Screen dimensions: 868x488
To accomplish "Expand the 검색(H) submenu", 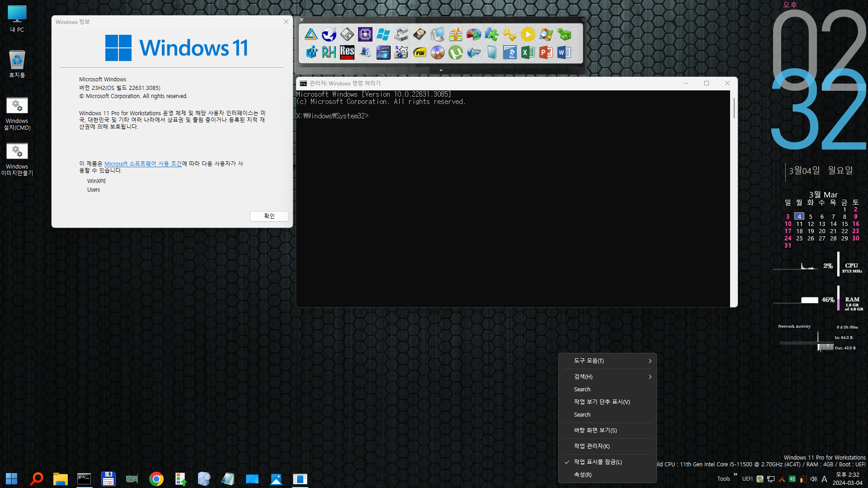I will coord(608,377).
